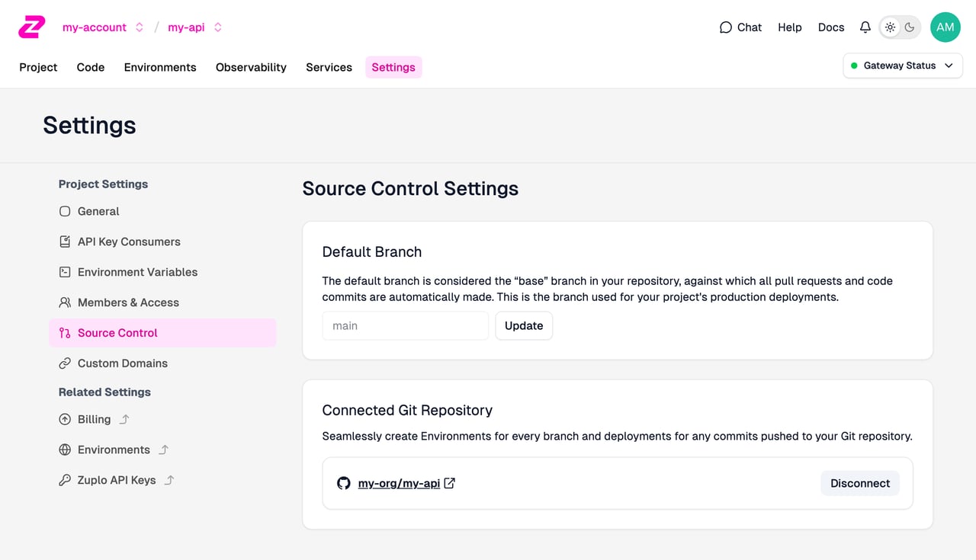Image resolution: width=976 pixels, height=560 pixels.
Task: Open the Environments tab
Action: [x=160, y=67]
